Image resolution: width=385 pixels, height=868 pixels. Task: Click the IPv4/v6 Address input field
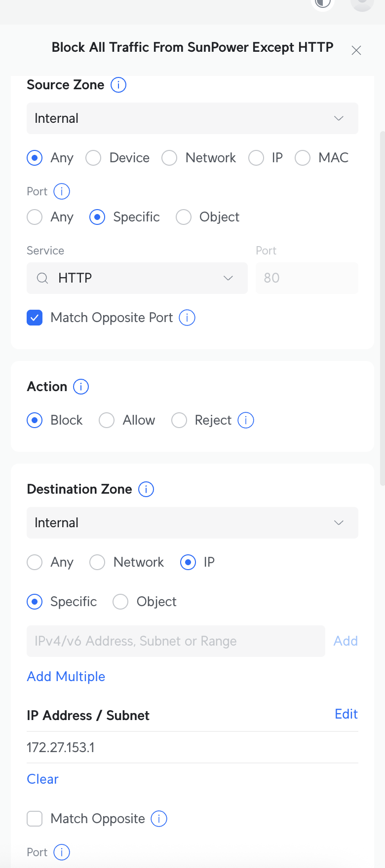pyautogui.click(x=176, y=641)
